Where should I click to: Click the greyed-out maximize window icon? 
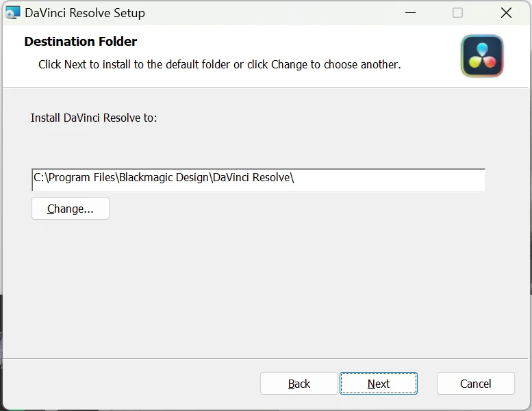click(457, 13)
